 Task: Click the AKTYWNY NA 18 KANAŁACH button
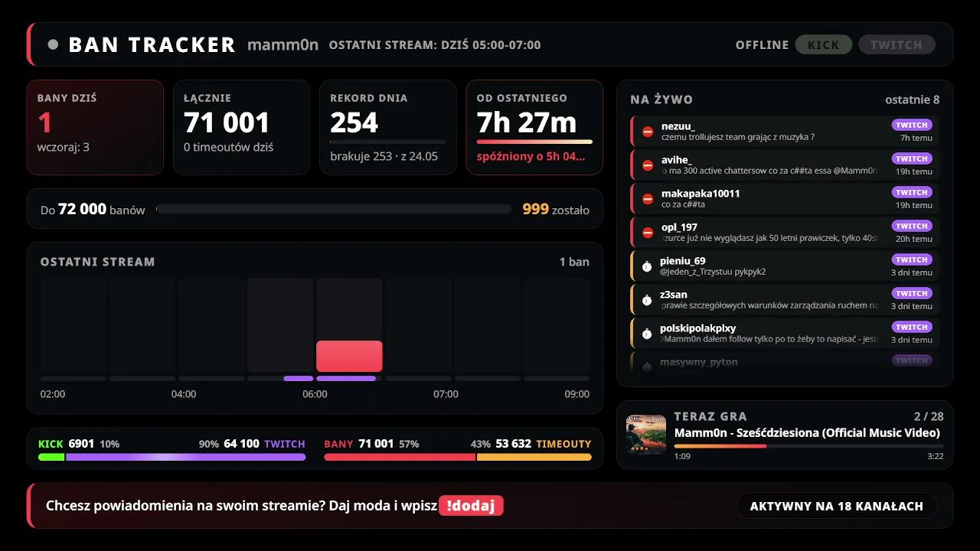[x=837, y=506]
